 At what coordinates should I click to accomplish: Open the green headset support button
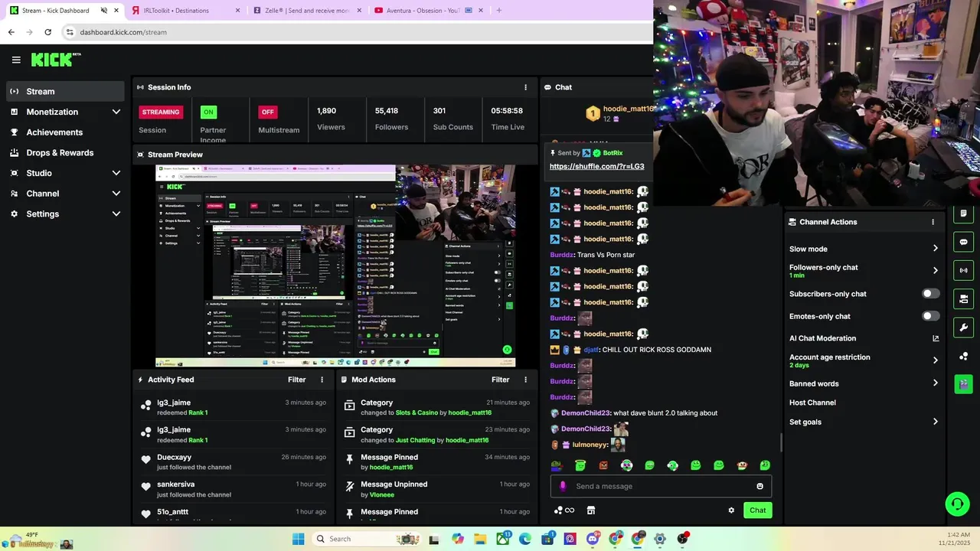957,504
